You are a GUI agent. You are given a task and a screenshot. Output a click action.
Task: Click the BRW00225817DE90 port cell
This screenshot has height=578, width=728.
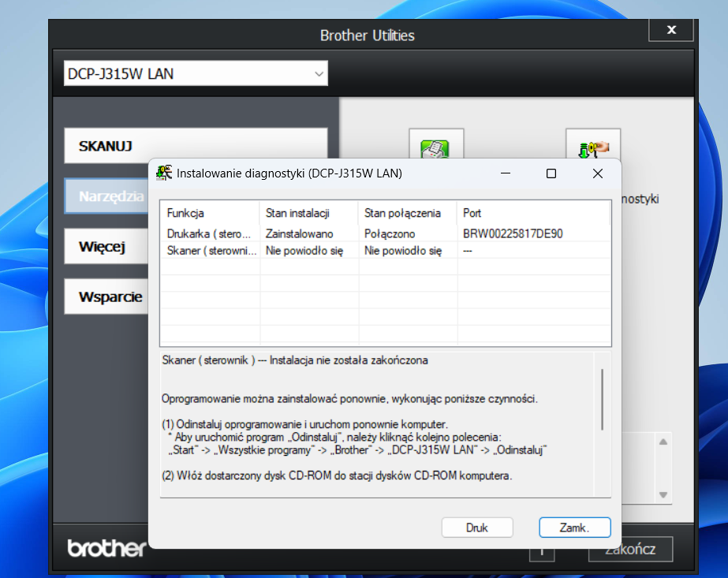pos(513,233)
